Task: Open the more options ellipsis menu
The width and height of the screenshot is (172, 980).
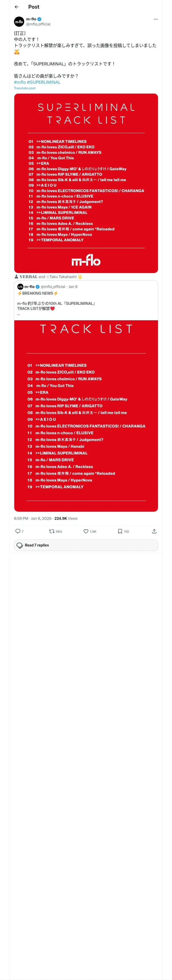Action: coord(156,19)
